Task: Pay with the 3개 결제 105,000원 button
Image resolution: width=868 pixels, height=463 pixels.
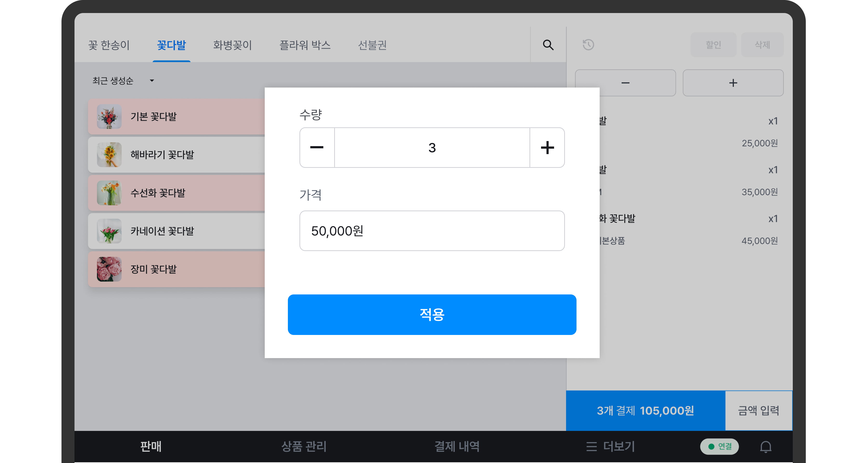Action: tap(645, 410)
